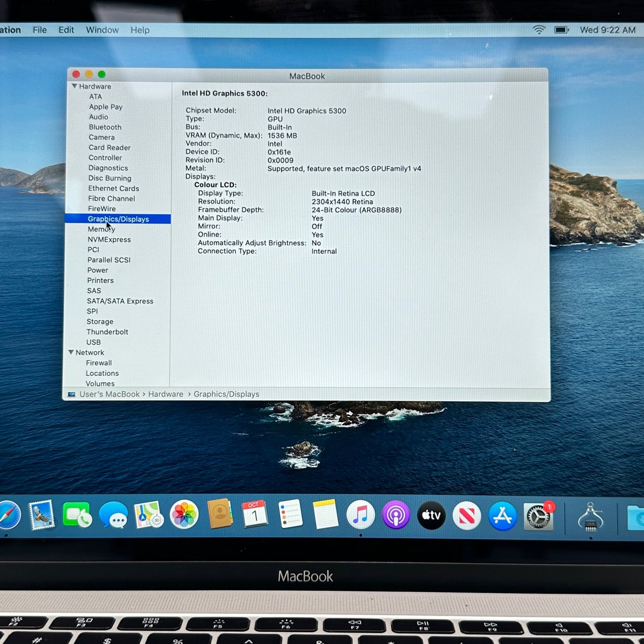
Task: Select Bluetooth in the sidebar
Action: [105, 127]
